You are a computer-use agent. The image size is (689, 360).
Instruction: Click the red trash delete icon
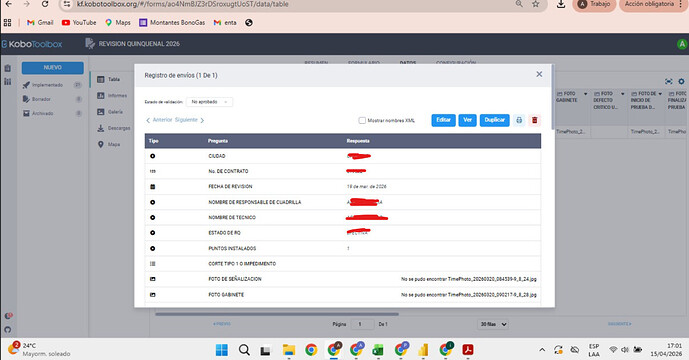534,120
